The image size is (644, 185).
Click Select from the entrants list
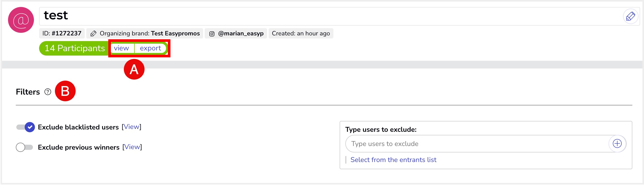393,160
